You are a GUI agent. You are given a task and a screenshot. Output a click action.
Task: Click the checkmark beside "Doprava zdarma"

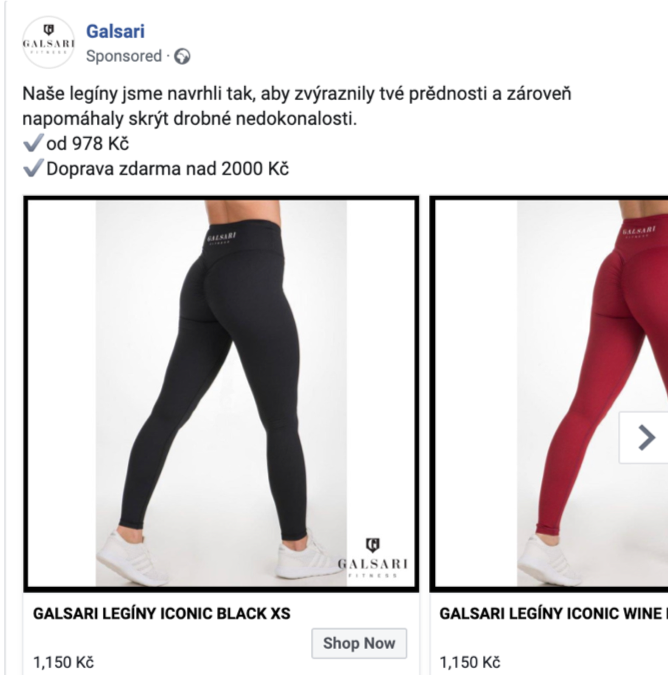coord(31,169)
